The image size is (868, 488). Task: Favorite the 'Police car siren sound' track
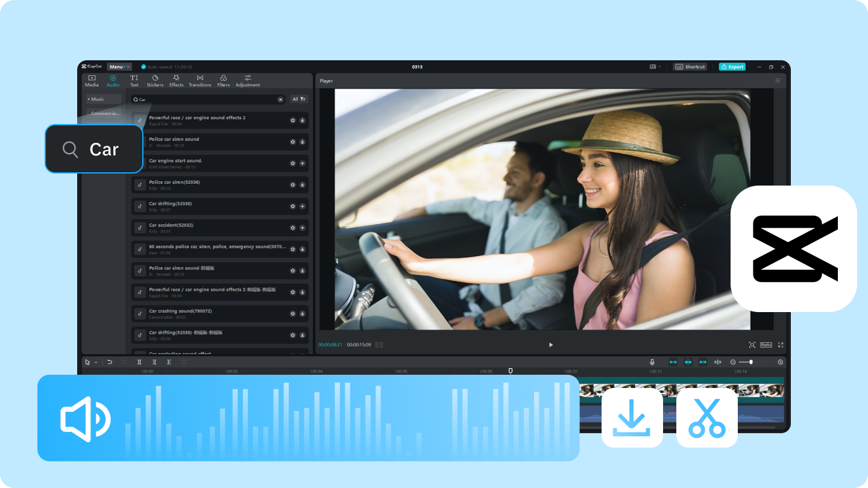pos(293,142)
